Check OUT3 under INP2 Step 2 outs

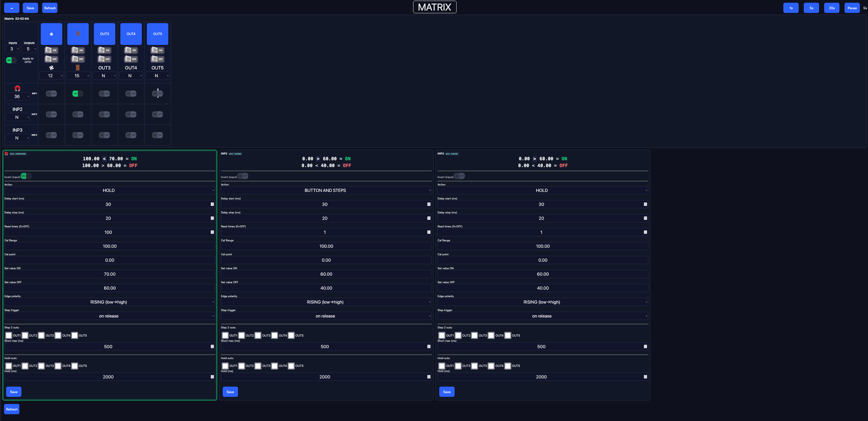(258, 336)
